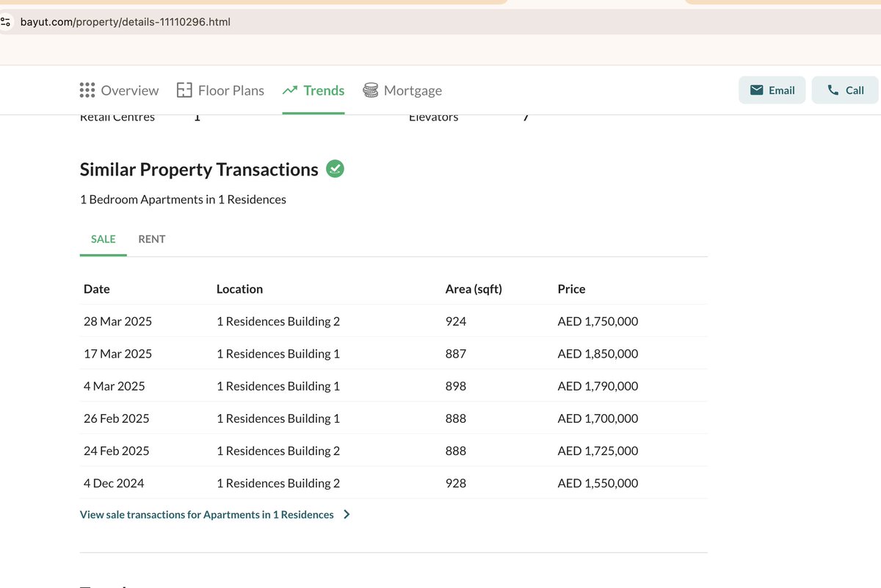Open the Overview tab
The height and width of the screenshot is (588, 881).
[x=119, y=90]
